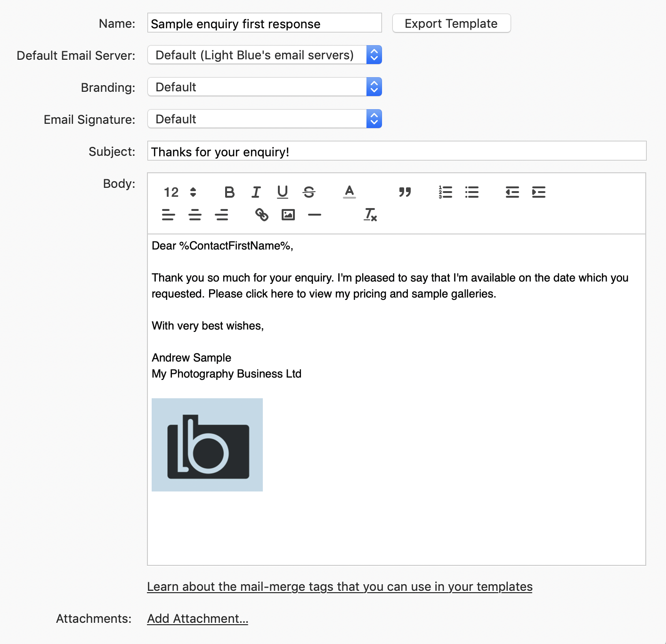The height and width of the screenshot is (644, 666).
Task: Create a numbered list
Action: click(x=445, y=192)
